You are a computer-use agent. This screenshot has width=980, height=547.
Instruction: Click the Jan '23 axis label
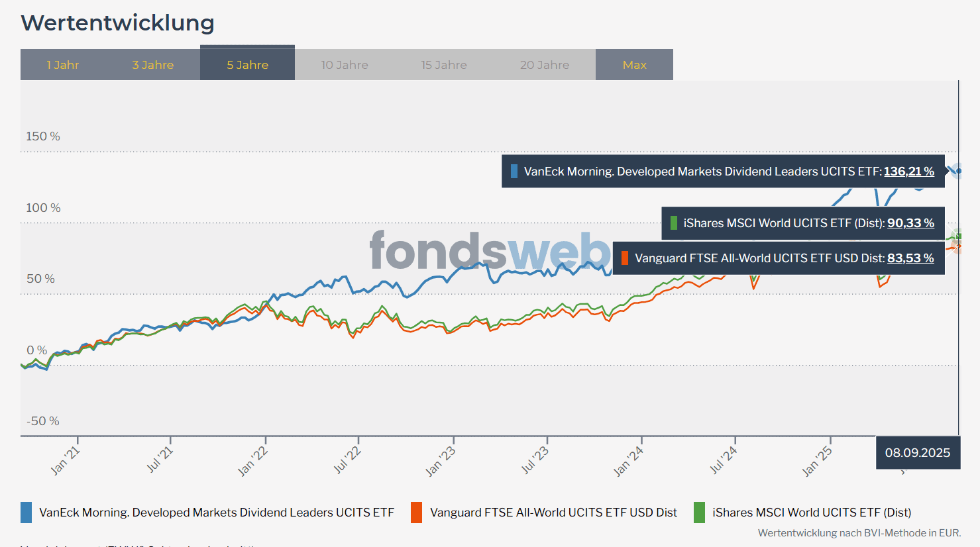click(440, 461)
